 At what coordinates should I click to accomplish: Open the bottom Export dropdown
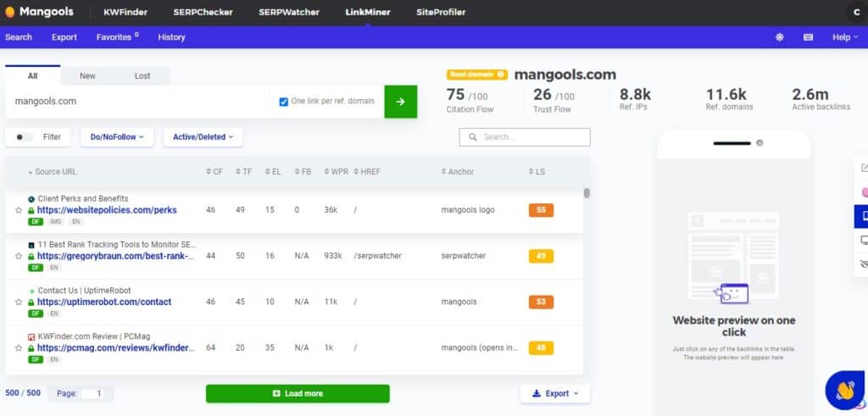click(x=554, y=393)
